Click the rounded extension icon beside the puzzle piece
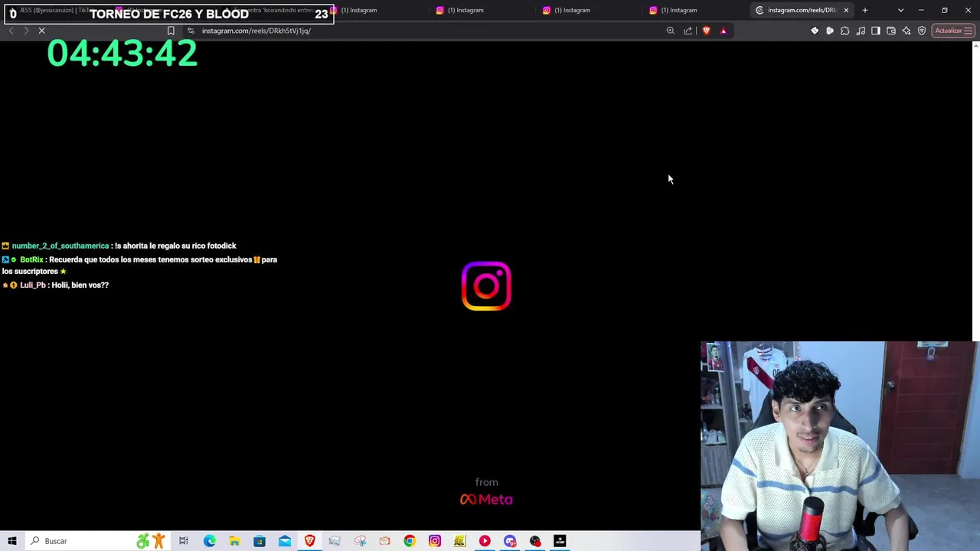The width and height of the screenshot is (980, 551). [x=830, y=31]
